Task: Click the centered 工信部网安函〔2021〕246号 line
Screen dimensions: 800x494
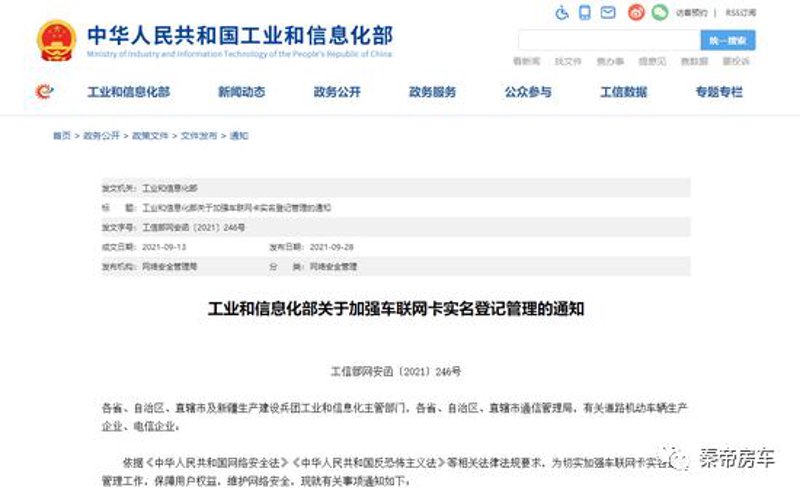Action: [396, 372]
